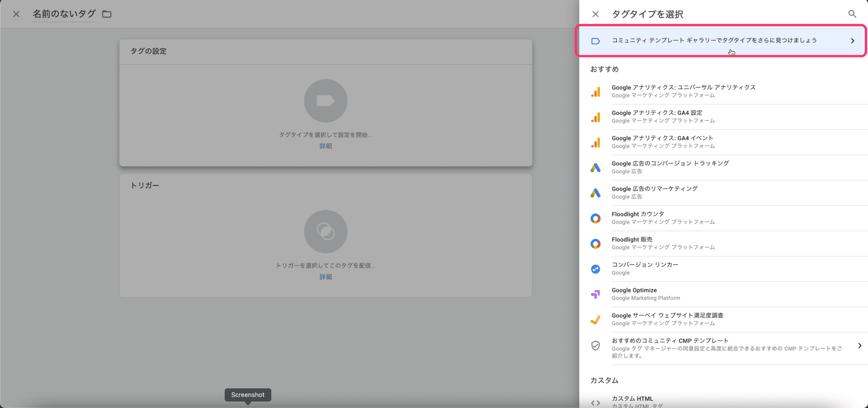868x408 pixels.
Task: Pick Google 広告のコンバージョン トラッキング tag type
Action: (723, 168)
